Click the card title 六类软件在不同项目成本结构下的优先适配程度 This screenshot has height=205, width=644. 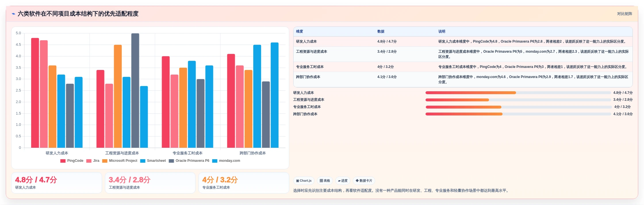tap(78, 14)
